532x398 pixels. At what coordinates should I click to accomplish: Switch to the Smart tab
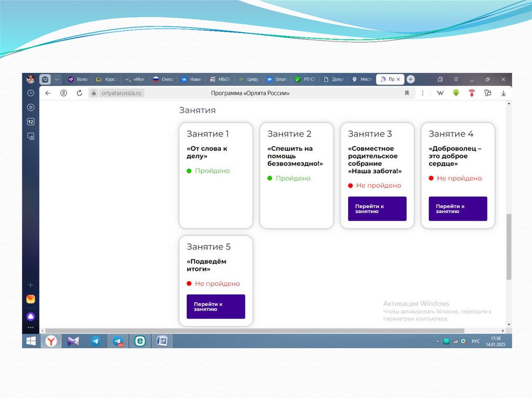point(276,79)
